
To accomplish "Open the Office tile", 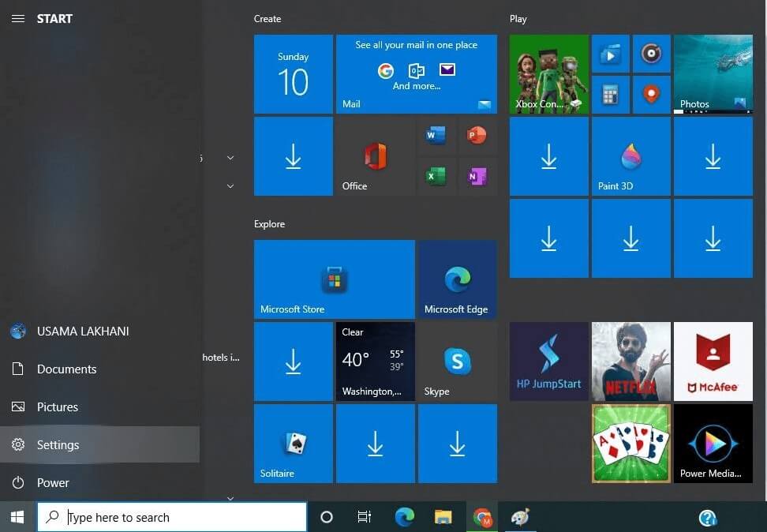I will pyautogui.click(x=376, y=156).
